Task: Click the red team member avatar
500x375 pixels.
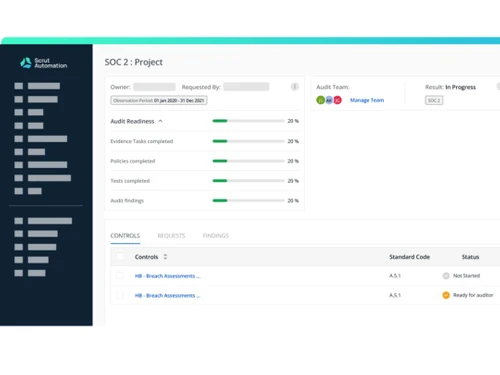Action: (x=338, y=100)
